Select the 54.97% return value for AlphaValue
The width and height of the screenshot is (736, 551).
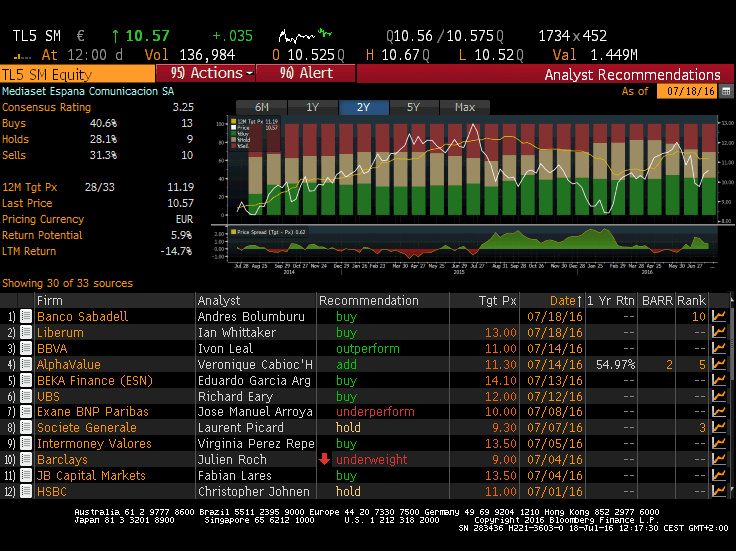point(615,364)
